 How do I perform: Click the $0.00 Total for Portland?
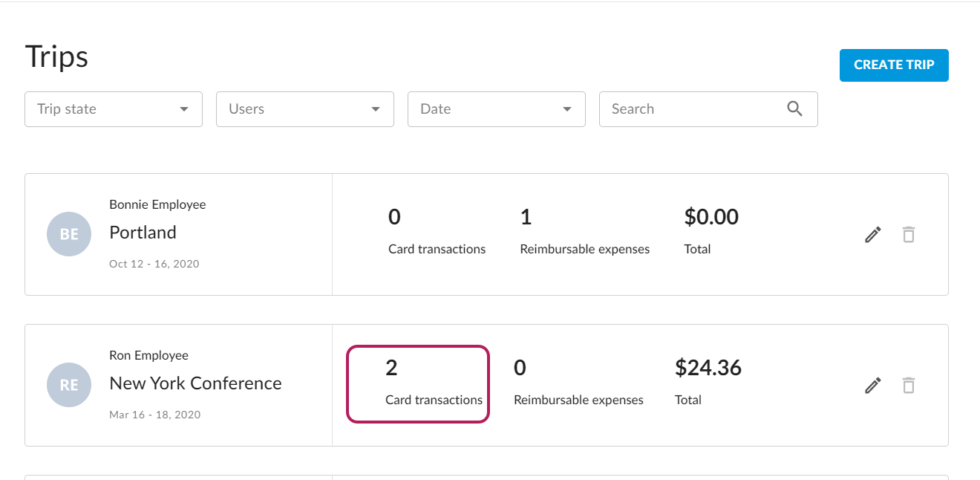tap(711, 218)
